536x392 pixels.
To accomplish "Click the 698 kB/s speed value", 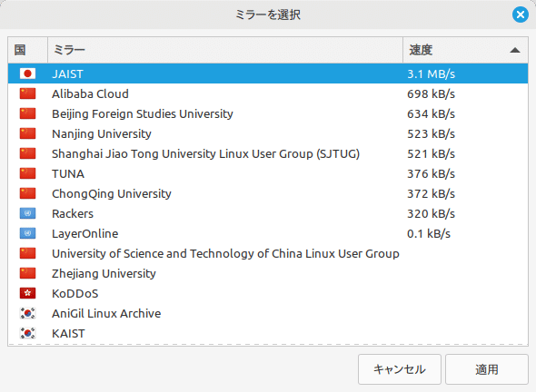I will [x=431, y=93].
